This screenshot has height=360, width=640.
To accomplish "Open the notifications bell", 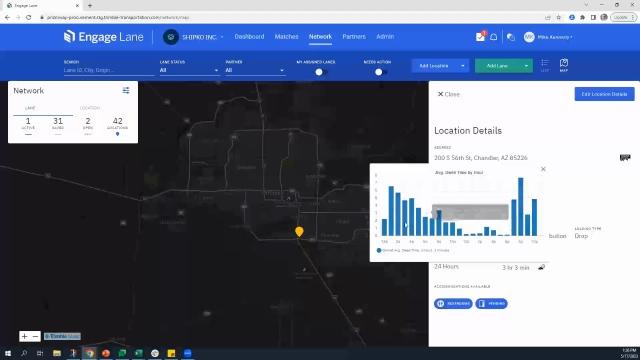I will point(493,37).
